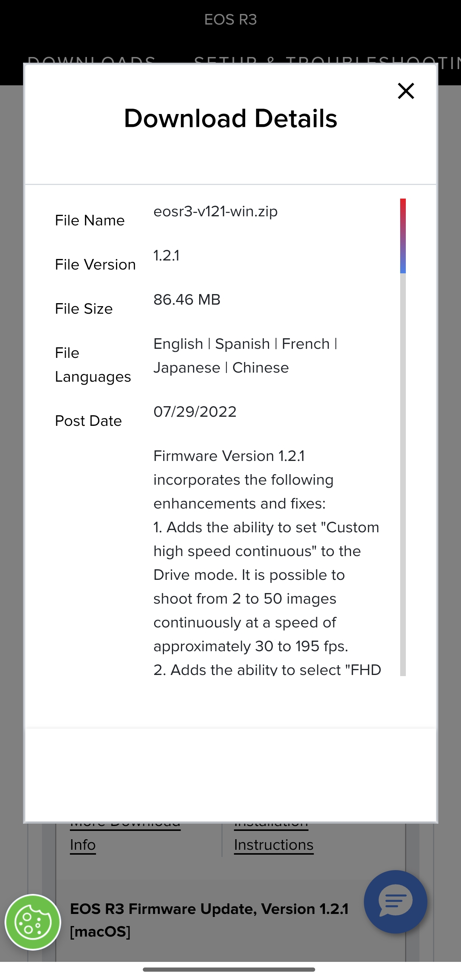Click the Download Details heading
The height and width of the screenshot is (980, 461).
[230, 118]
